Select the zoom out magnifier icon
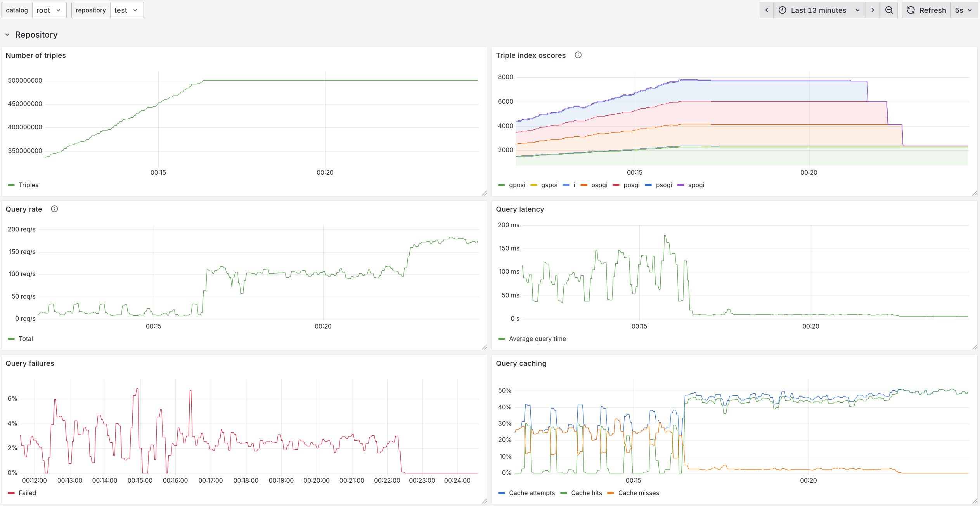Screen dimensions: 980x506 [889, 10]
